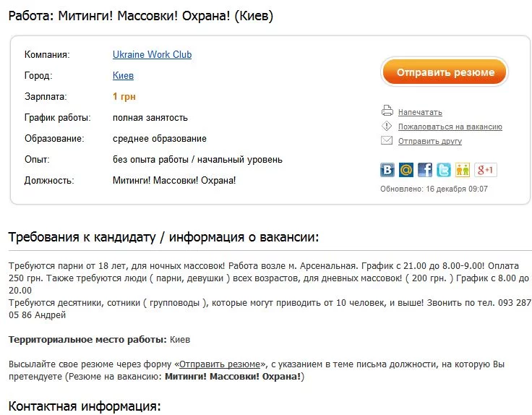This screenshot has width=532, height=415.
Task: Open the Ukraine Work Club company link
Action: [152, 55]
